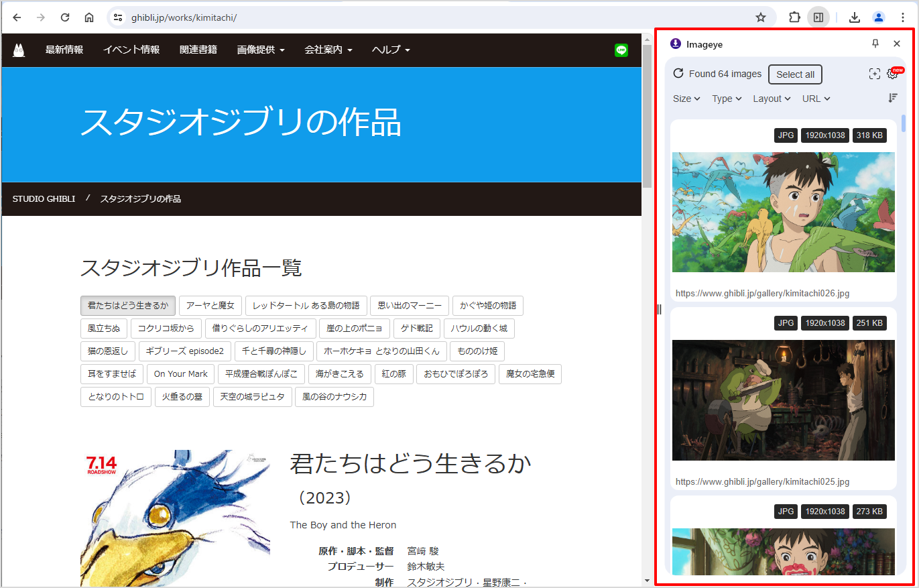Viewport: 919px width, 588px height.
Task: Click the image picker selection icon
Action: tap(874, 74)
